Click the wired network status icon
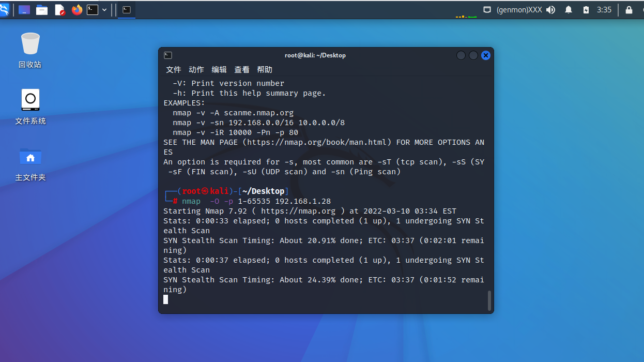Screen dimensions: 644x362 487,10
